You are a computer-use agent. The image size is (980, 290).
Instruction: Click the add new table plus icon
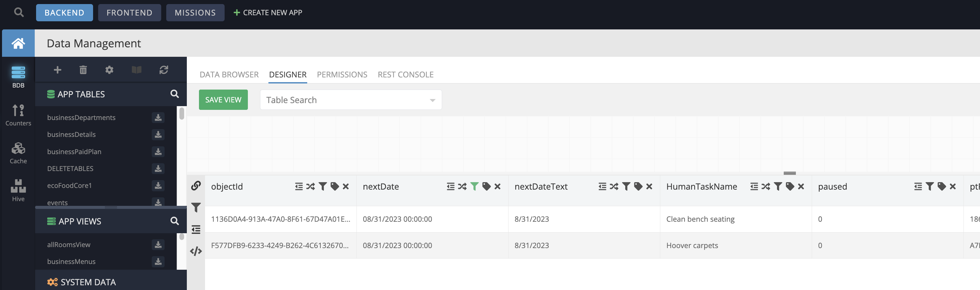(x=57, y=70)
